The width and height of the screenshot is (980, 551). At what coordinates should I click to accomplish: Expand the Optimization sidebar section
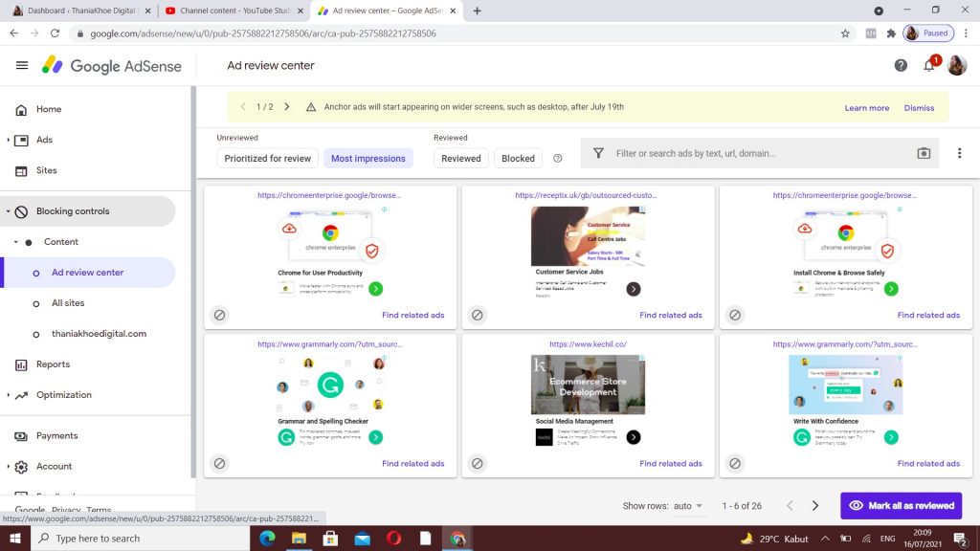click(9, 395)
